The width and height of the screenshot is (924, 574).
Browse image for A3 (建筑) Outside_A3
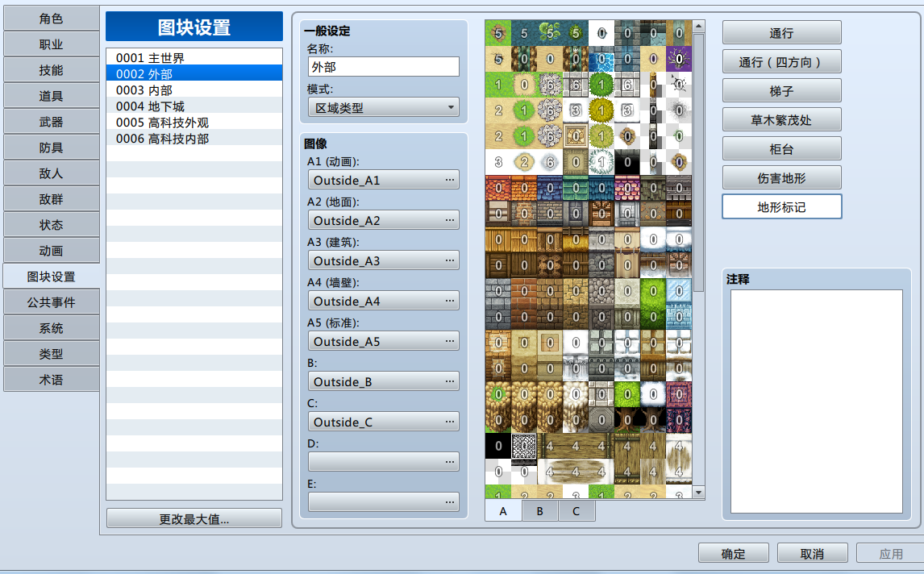tap(383, 260)
